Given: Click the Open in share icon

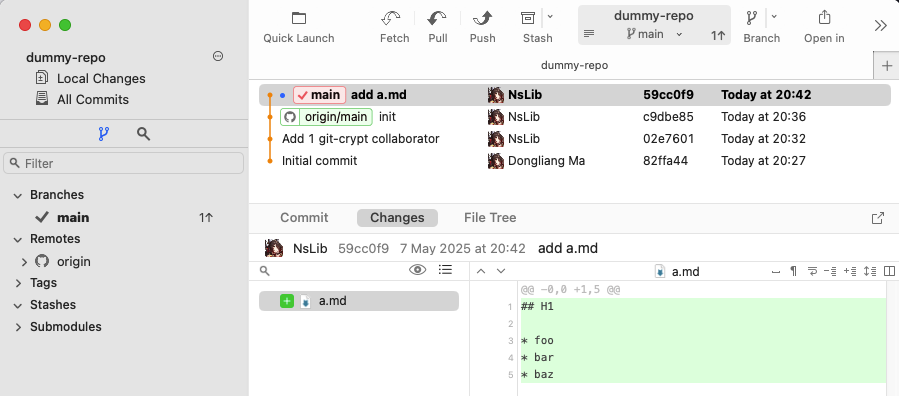Looking at the screenshot, I should (824, 18).
